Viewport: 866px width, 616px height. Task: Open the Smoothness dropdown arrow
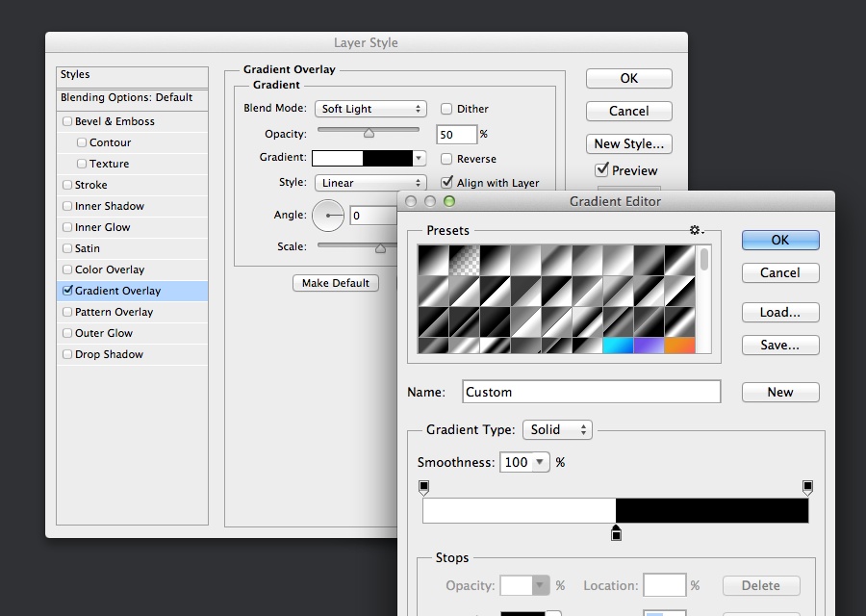540,462
